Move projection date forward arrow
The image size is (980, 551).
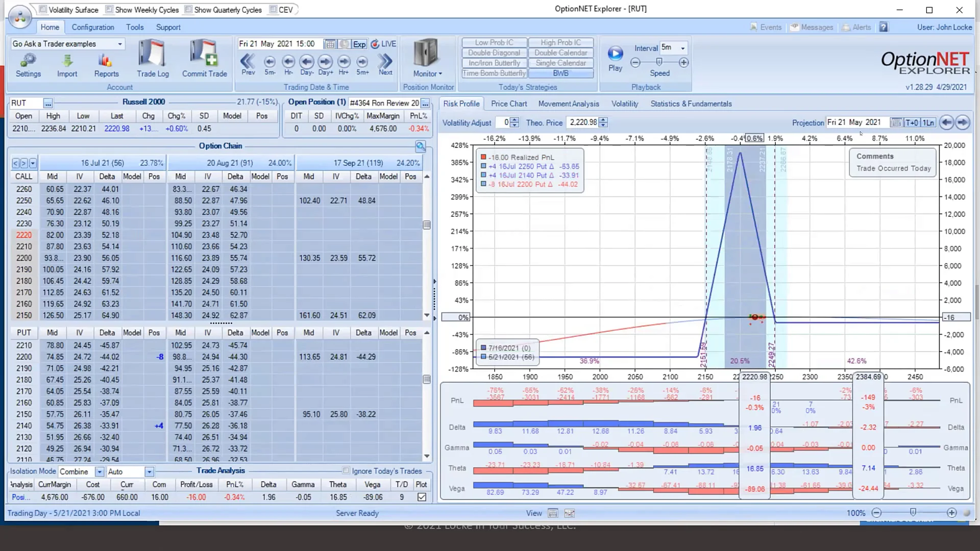click(962, 122)
